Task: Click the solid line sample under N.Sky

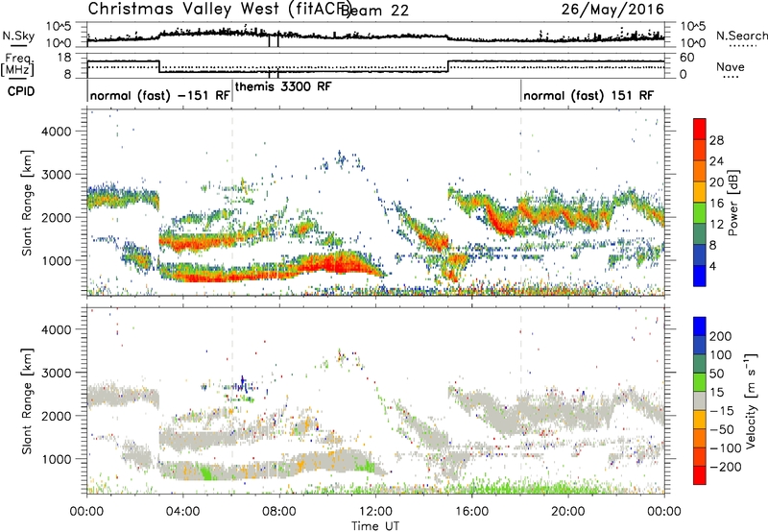Action: [18, 45]
